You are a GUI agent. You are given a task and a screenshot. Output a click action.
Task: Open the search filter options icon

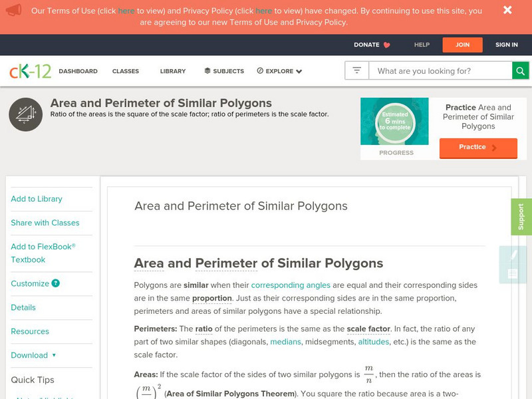(357, 70)
